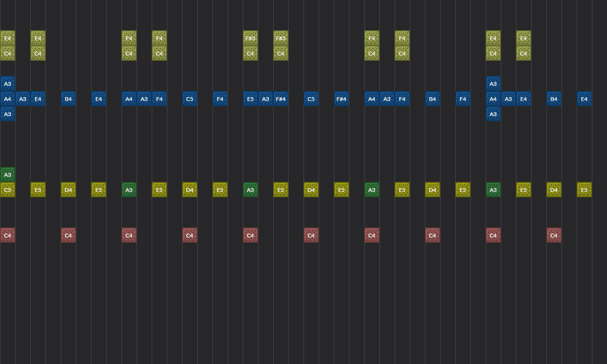This screenshot has height=364, width=607.
Task: Select the first blue C5 note
Action: coord(190,99)
